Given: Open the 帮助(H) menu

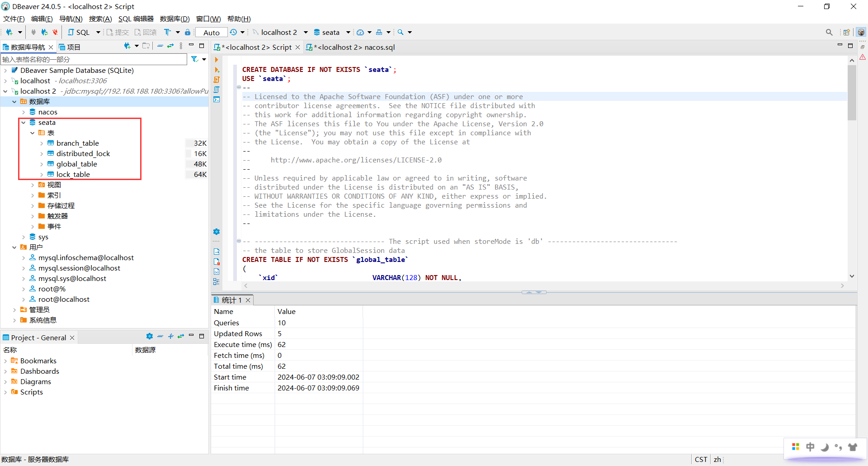Looking at the screenshot, I should [x=239, y=19].
